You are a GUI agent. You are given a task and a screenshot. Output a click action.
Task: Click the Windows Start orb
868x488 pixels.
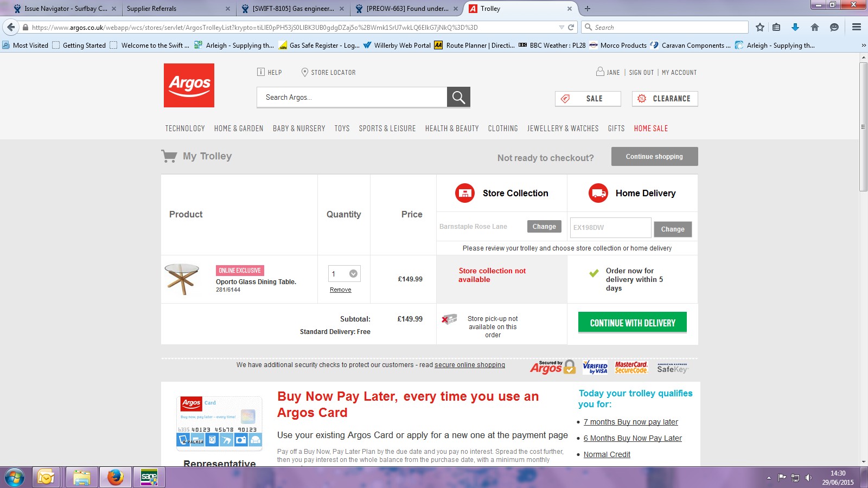coord(14,478)
